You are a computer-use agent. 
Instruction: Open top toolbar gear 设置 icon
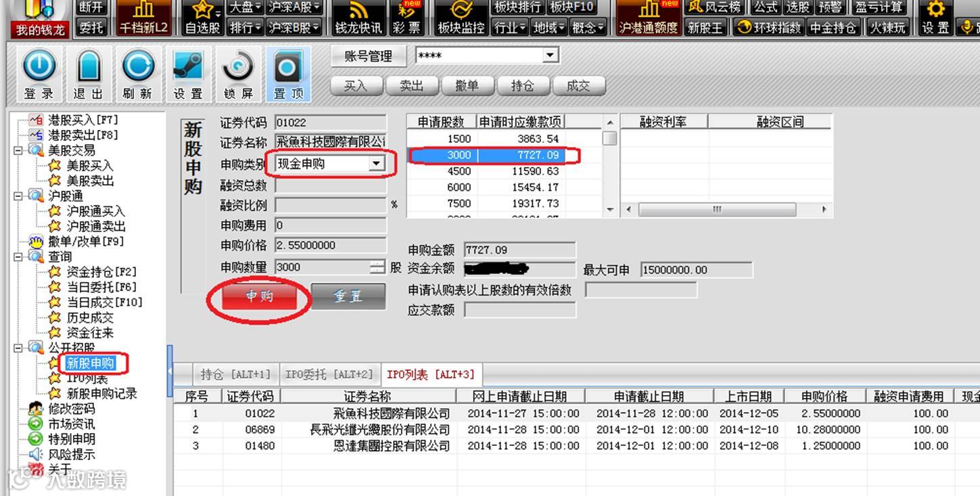tap(935, 18)
